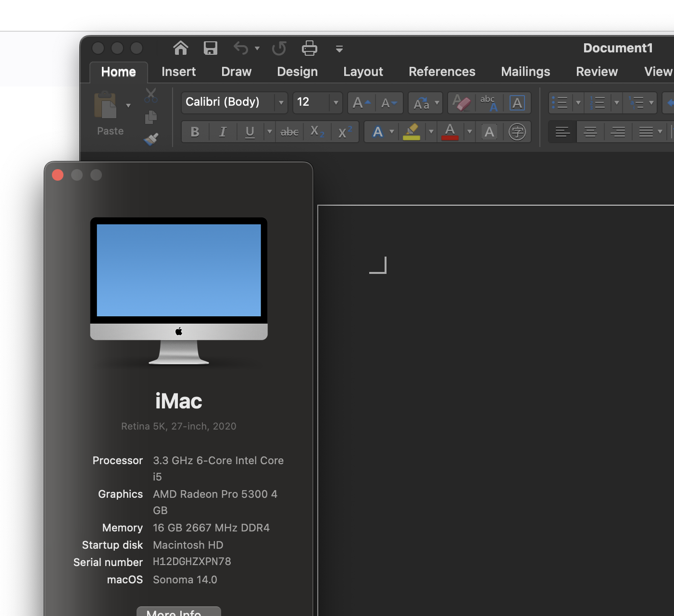
Task: Cut selection with the scissors icon
Action: (151, 96)
